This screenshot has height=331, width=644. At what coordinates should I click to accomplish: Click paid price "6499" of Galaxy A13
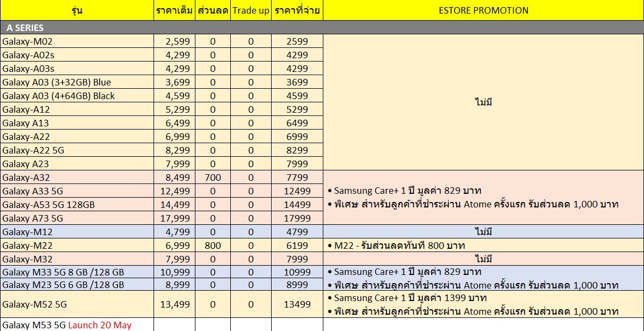[x=297, y=123]
